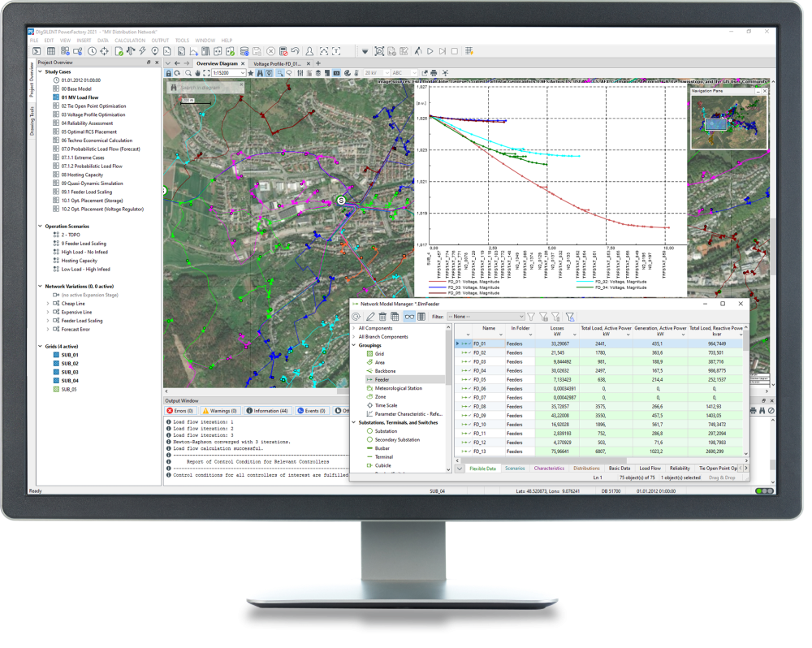Toggle the Errors (0) output filter
This screenshot has width=812, height=648.
[179, 411]
